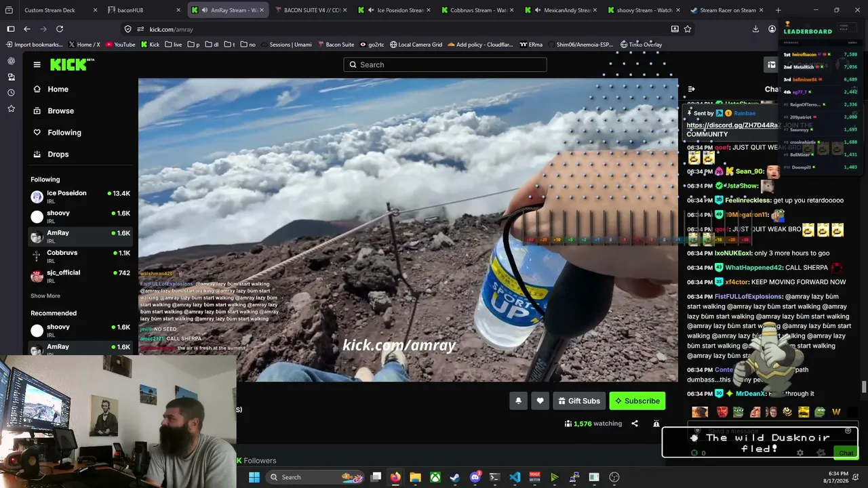Open Ice Poseidon channel in Following list
Image resolution: width=868 pixels, height=488 pixels.
(x=80, y=197)
